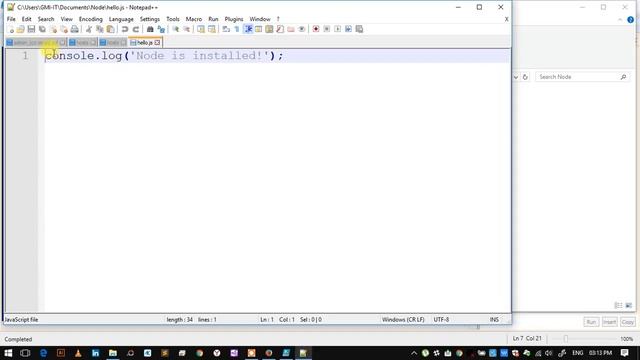Play back the recorded macro icon
The height and width of the screenshot is (360, 640).
[x=337, y=29]
